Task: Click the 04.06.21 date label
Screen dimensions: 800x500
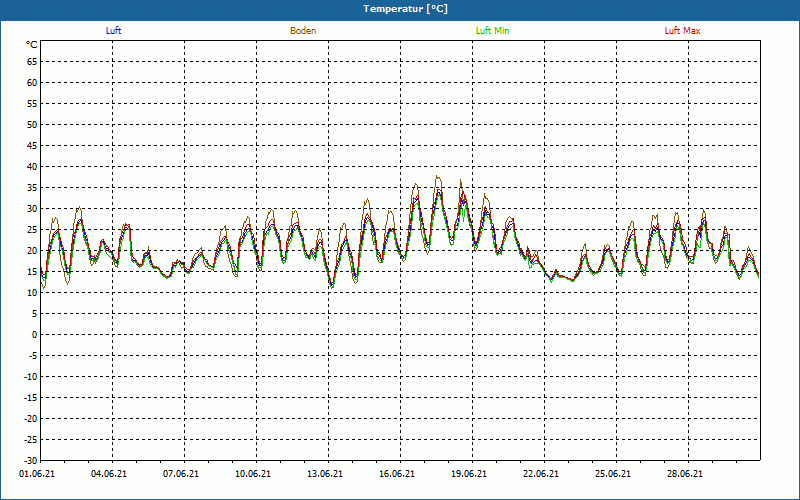Action: (109, 474)
